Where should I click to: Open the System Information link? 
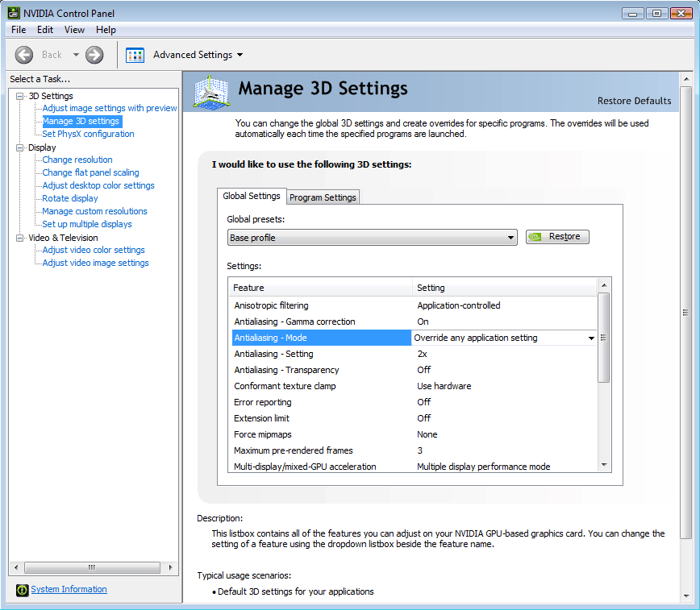pyautogui.click(x=69, y=589)
